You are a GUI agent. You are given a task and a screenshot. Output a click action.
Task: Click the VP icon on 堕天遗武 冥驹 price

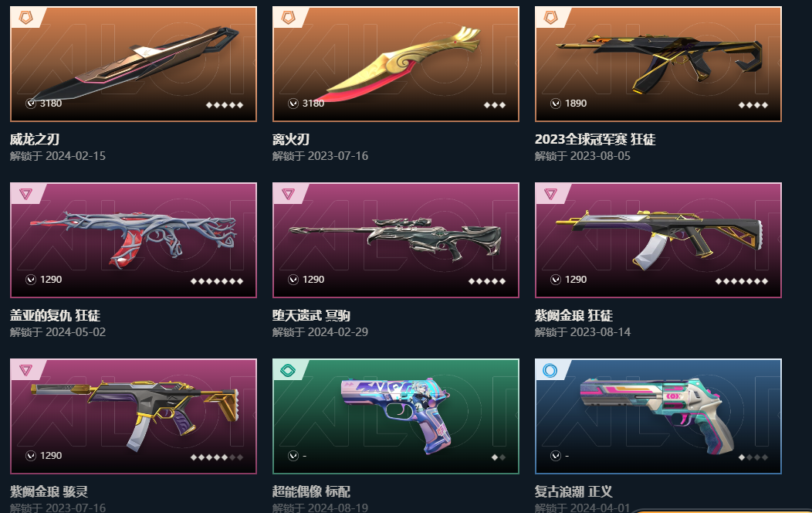pos(293,280)
